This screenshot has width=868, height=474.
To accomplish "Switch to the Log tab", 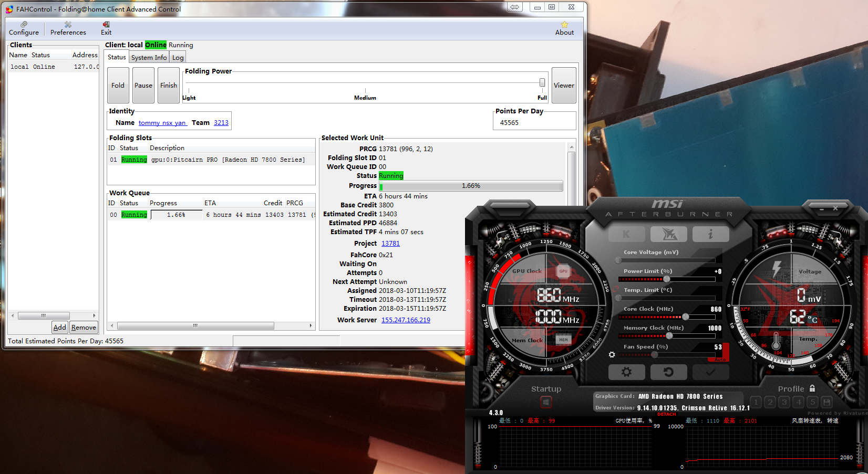I will coord(178,58).
